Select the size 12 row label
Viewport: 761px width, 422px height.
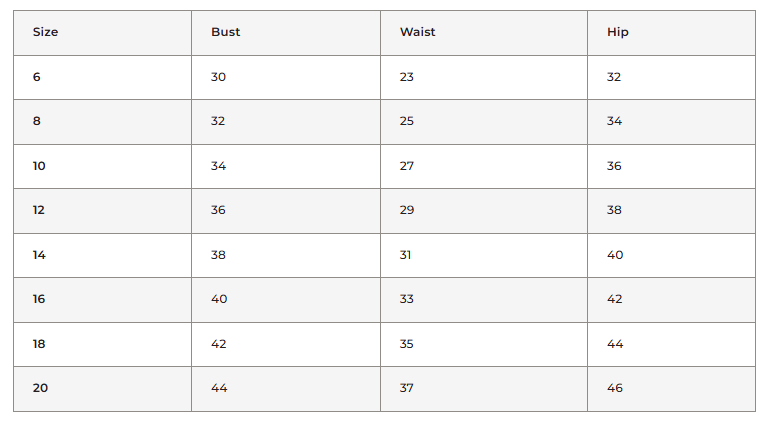click(39, 210)
